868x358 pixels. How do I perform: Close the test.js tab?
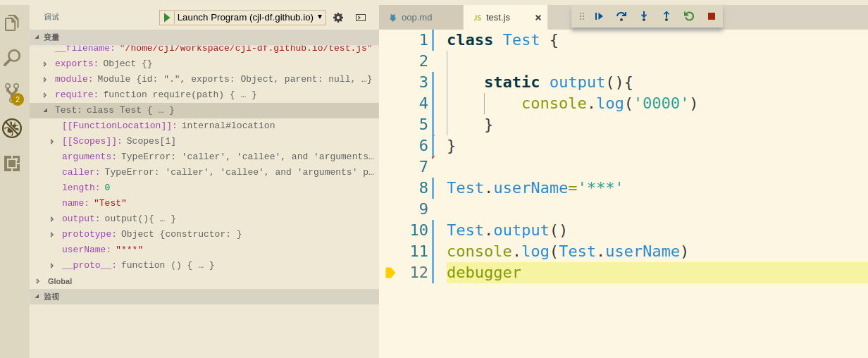pos(538,18)
